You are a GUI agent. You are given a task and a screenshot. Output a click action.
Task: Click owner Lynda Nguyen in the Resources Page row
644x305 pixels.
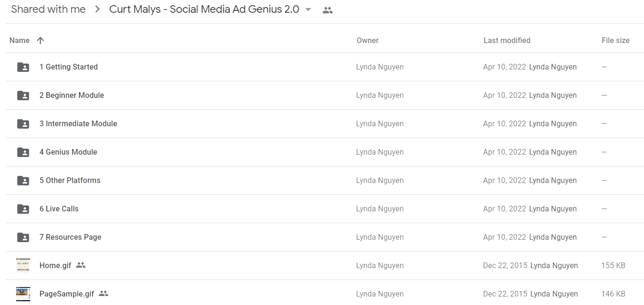pos(380,237)
